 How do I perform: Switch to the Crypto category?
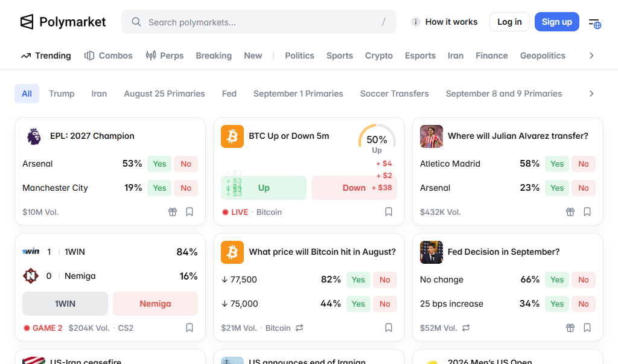[x=379, y=56]
